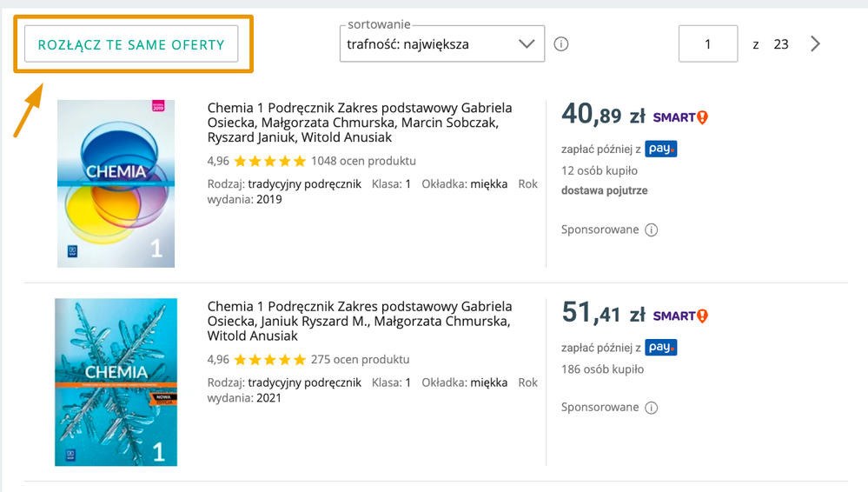Click 275 ocen produktu reviews link
Image resolution: width=868 pixels, height=492 pixels.
(x=360, y=359)
